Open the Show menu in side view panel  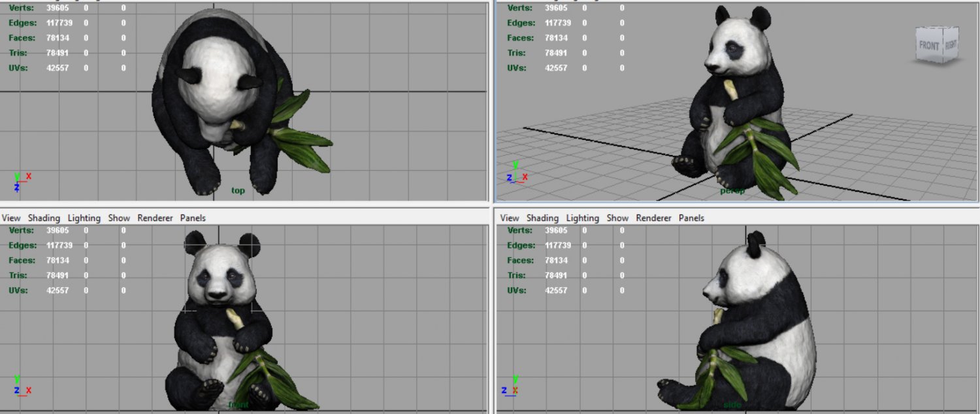[617, 218]
